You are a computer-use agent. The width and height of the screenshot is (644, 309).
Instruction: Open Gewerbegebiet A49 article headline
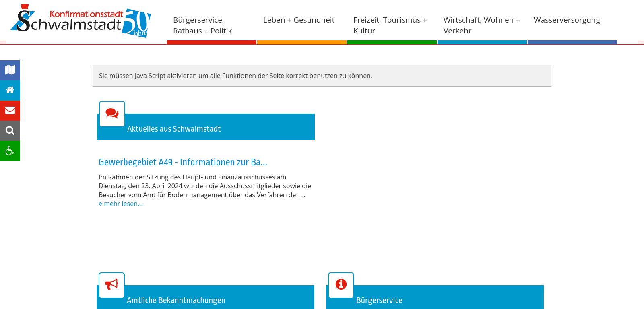click(183, 162)
